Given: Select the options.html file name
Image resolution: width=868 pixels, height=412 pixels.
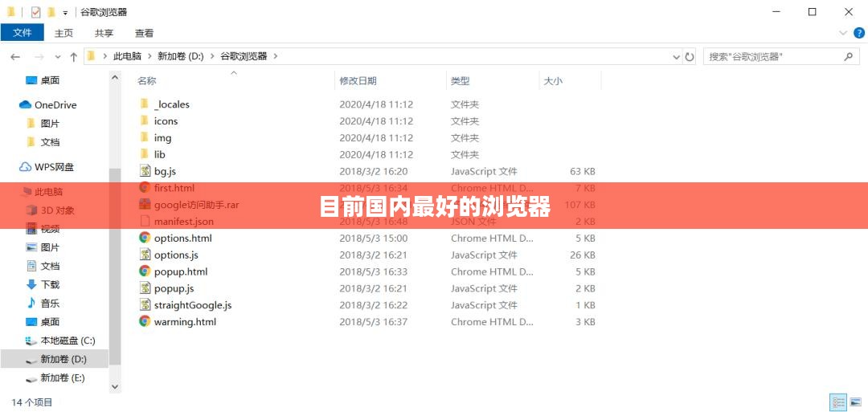Looking at the screenshot, I should click(x=182, y=239).
